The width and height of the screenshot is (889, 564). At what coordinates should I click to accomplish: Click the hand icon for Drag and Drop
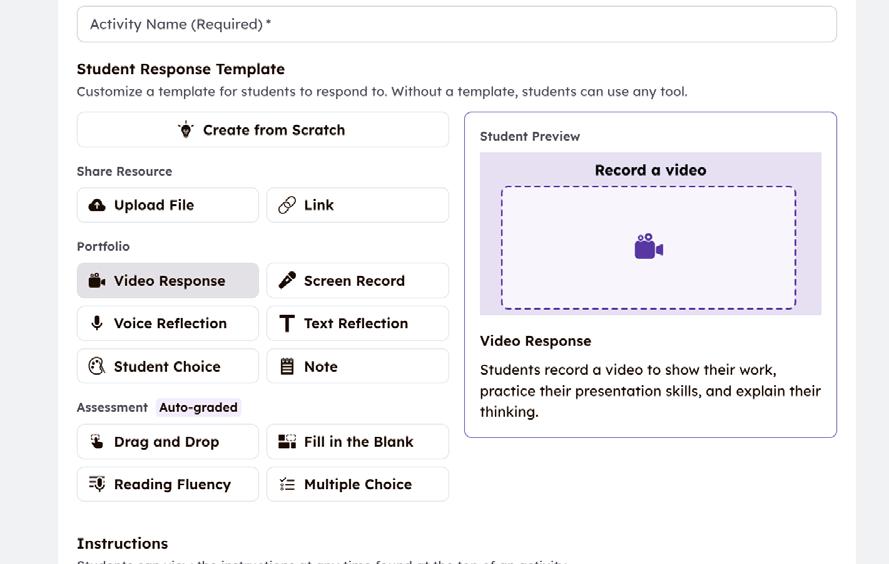[97, 441]
